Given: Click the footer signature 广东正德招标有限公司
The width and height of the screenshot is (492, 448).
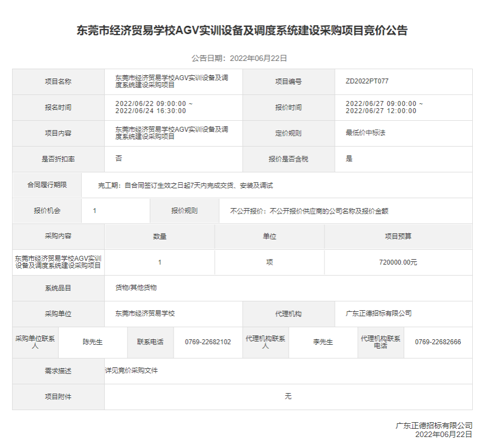Looking at the screenshot, I should (434, 425).
